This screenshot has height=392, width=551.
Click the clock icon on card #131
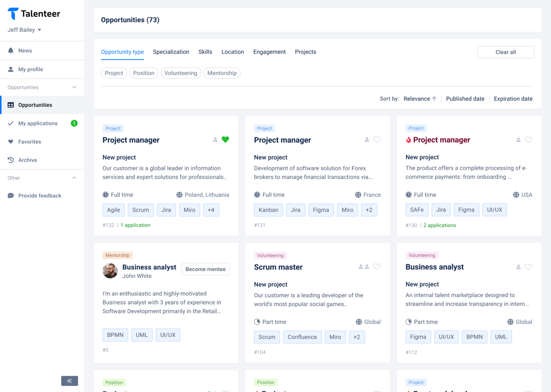(257, 195)
